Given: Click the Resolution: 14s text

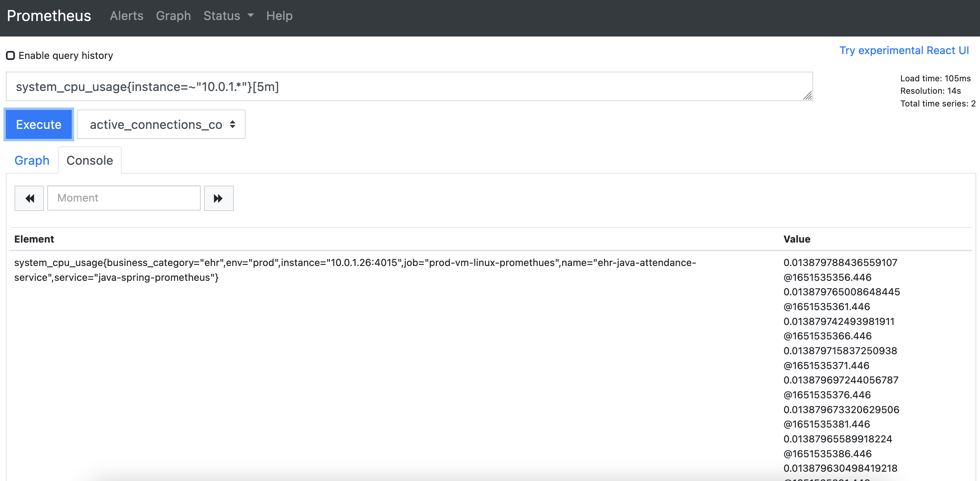Looking at the screenshot, I should click(930, 91).
